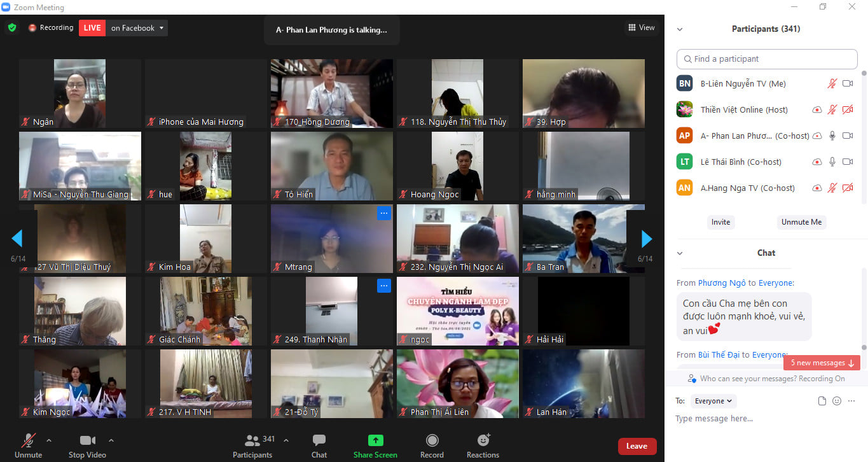The width and height of the screenshot is (868, 462).
Task: Click the blue options button on Thanh Nhàn video
Action: pos(384,286)
